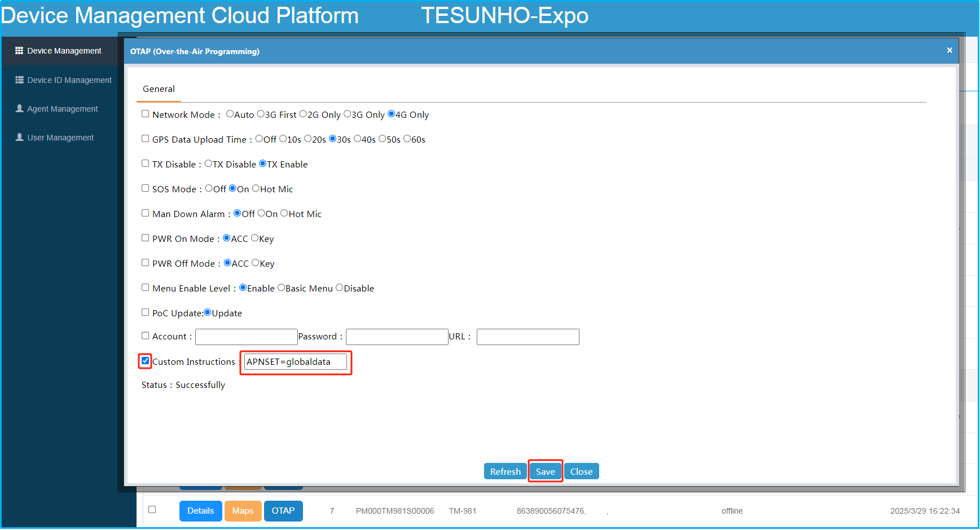Save the OTAP settings

point(546,471)
